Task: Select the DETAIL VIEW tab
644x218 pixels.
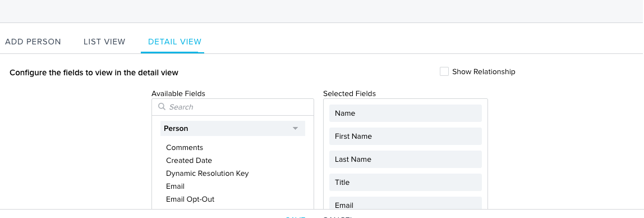Action: tap(174, 42)
